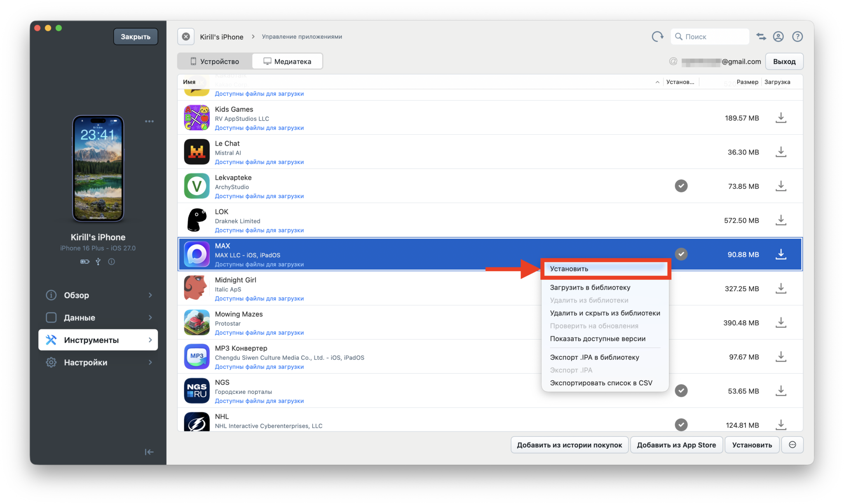Open the more options button at bottom right
Viewport: 844px width, 504px height.
pyautogui.click(x=792, y=445)
